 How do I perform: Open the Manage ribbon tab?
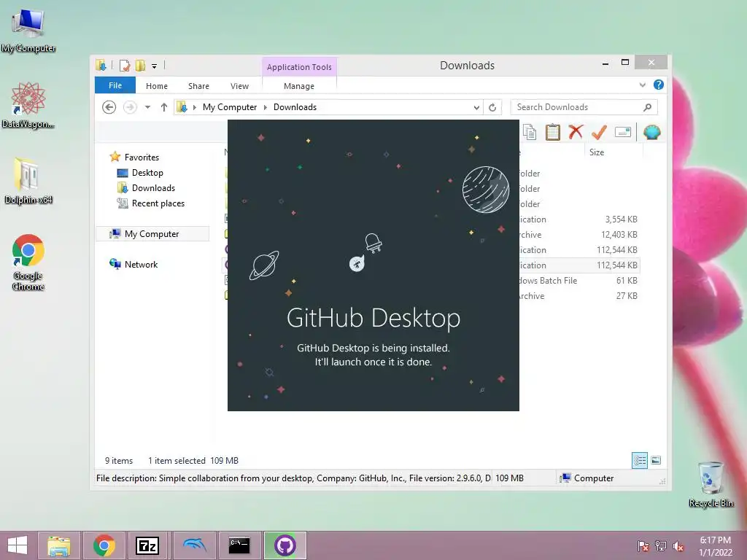(x=299, y=86)
